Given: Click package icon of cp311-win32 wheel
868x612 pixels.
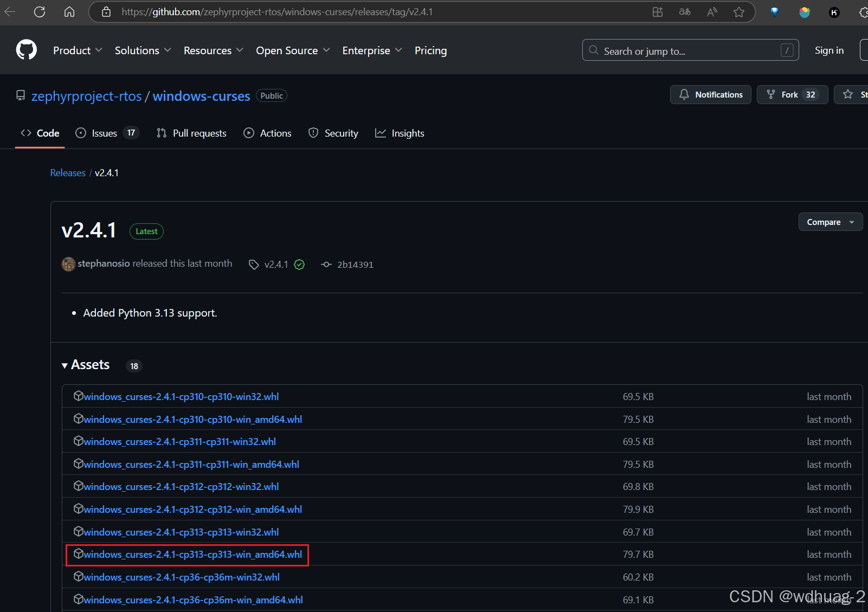Looking at the screenshot, I should click(x=79, y=441).
